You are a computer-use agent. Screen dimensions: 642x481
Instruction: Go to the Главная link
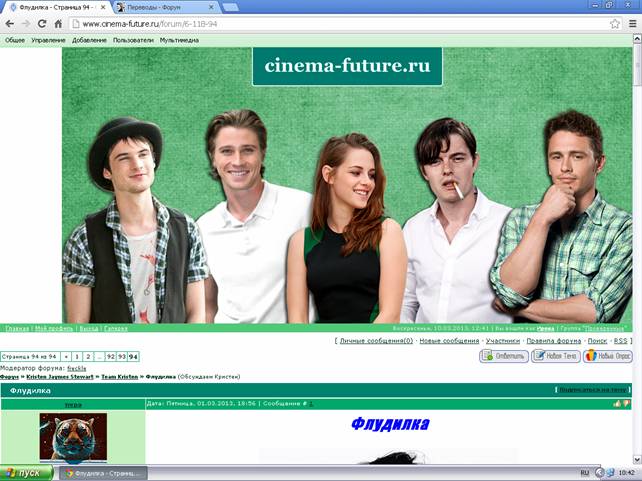click(x=17, y=328)
